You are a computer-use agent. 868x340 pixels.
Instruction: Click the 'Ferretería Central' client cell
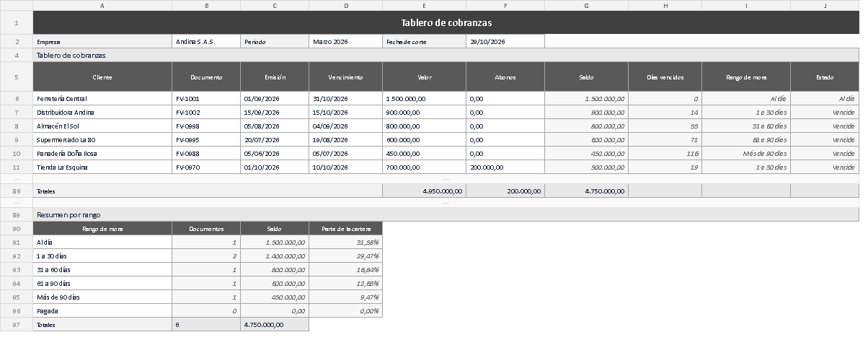click(102, 98)
